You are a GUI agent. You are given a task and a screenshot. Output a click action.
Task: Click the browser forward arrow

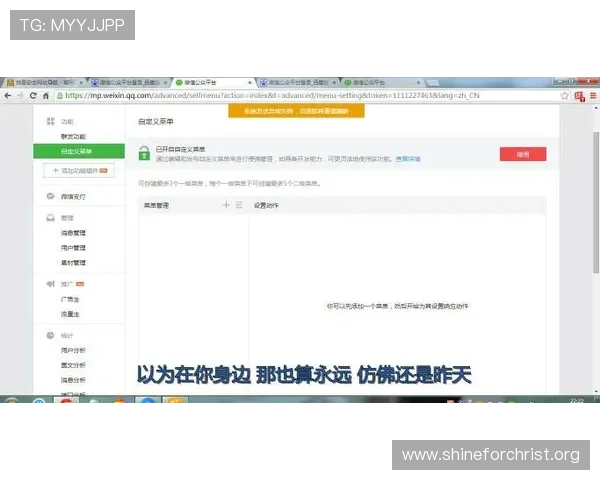(x=20, y=96)
